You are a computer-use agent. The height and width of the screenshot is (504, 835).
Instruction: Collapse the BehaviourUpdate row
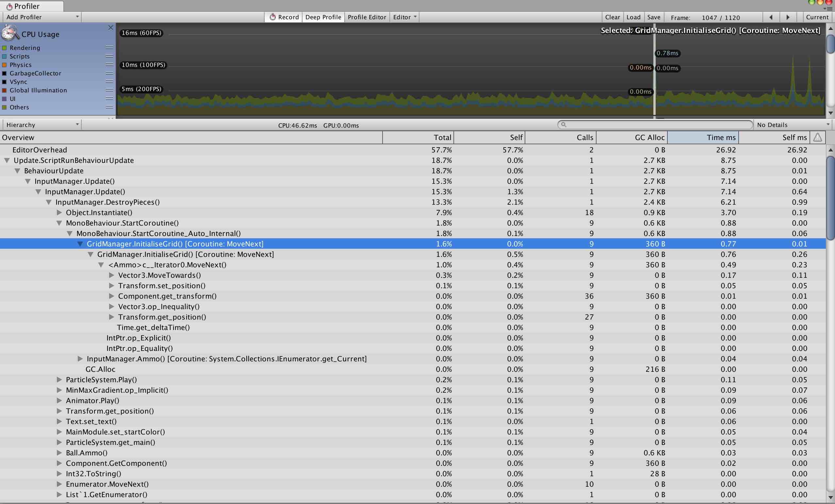pos(17,171)
